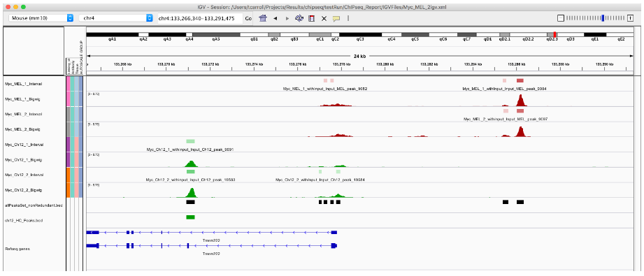
Task: Open Mouse (mm10) genome dropdown
Action: tap(41, 18)
